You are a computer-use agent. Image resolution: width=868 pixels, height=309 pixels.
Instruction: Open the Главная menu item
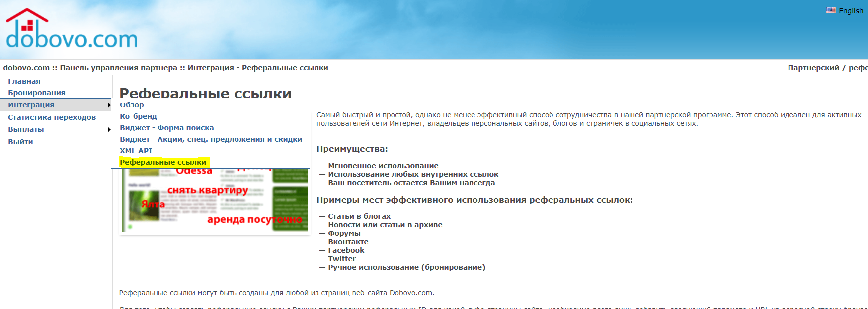(x=24, y=81)
